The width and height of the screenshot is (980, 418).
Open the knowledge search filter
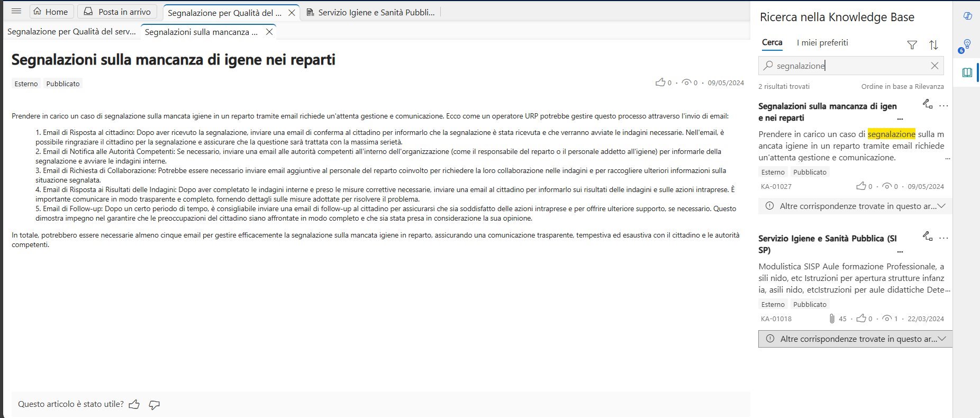coord(912,46)
